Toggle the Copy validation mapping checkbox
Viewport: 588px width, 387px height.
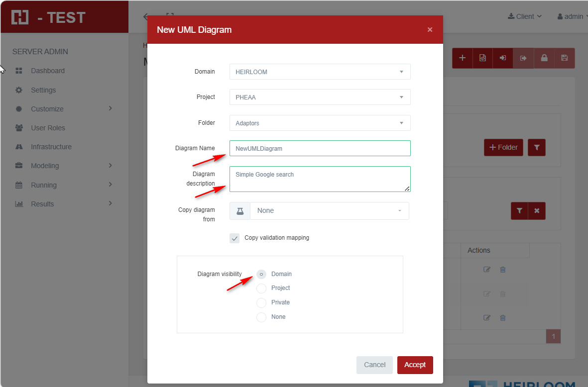coord(235,238)
